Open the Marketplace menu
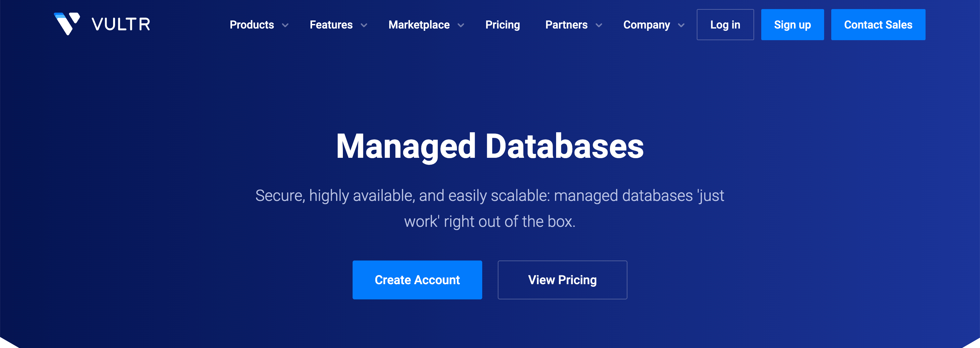Viewport: 980px width, 348px height. [419, 25]
